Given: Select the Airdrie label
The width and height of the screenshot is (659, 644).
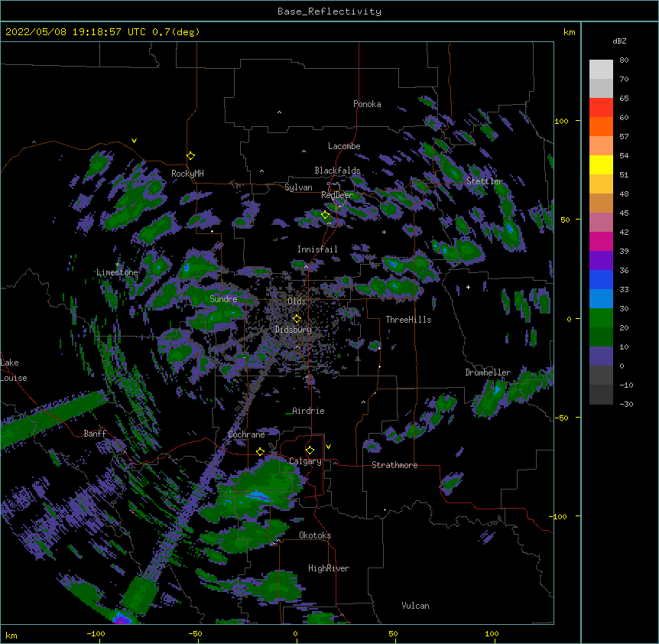Looking at the screenshot, I should [x=308, y=411].
